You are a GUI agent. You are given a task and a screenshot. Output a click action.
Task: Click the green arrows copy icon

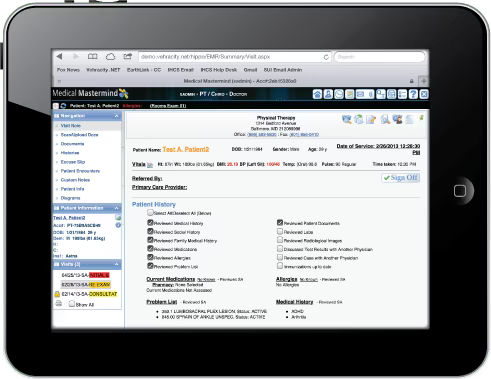(359, 119)
